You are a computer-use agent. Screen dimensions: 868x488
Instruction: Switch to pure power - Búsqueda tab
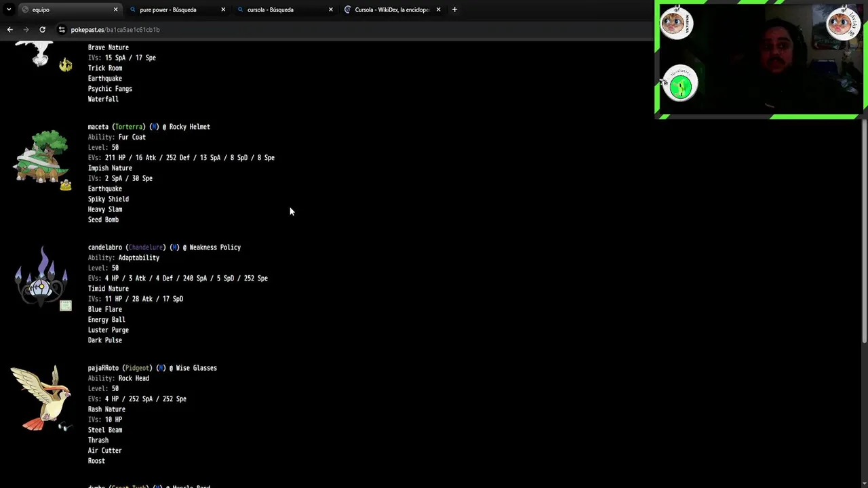[x=176, y=9]
